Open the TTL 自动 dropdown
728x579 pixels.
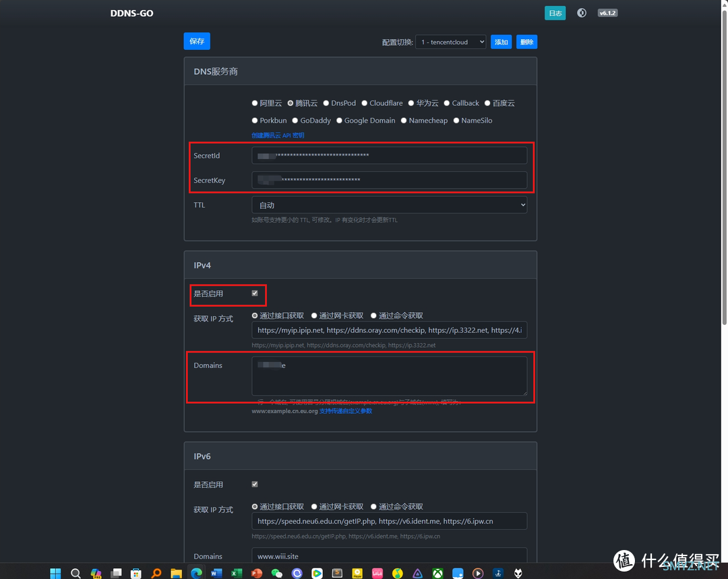(x=389, y=205)
